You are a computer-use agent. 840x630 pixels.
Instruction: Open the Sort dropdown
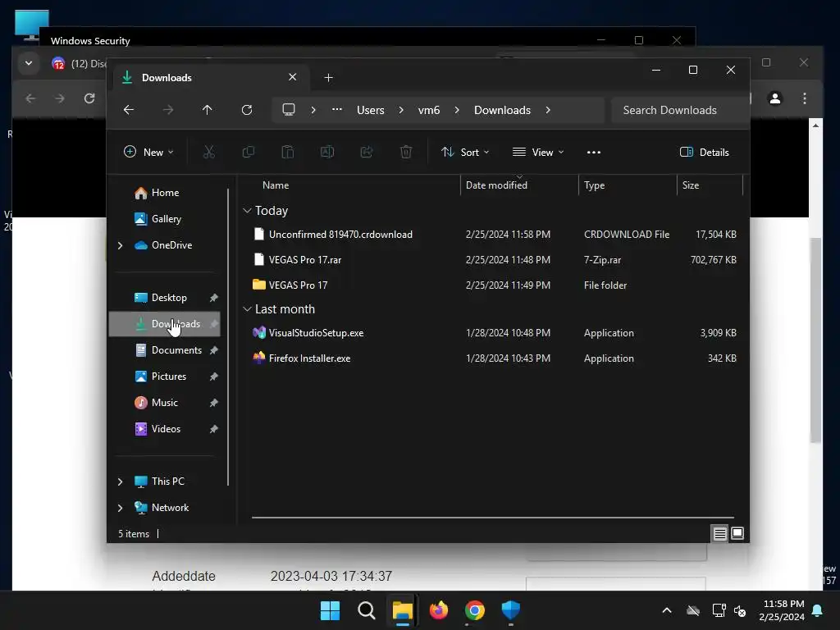pos(465,152)
